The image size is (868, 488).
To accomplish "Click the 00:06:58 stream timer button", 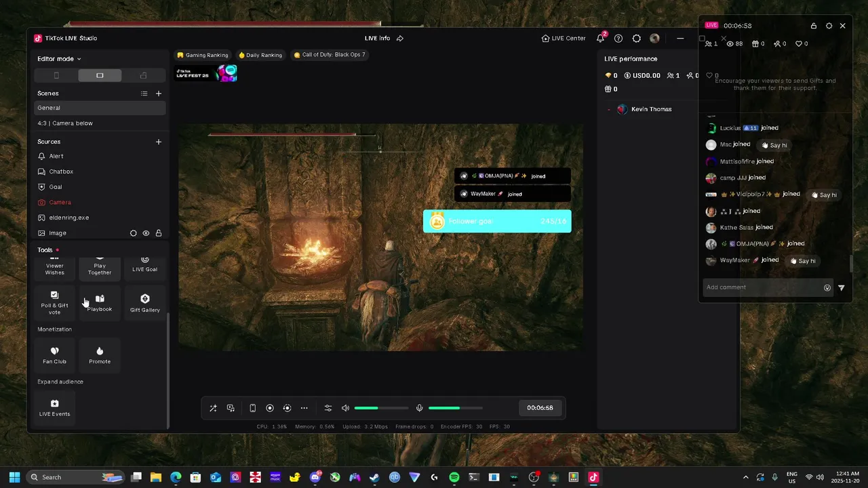I will pyautogui.click(x=540, y=408).
